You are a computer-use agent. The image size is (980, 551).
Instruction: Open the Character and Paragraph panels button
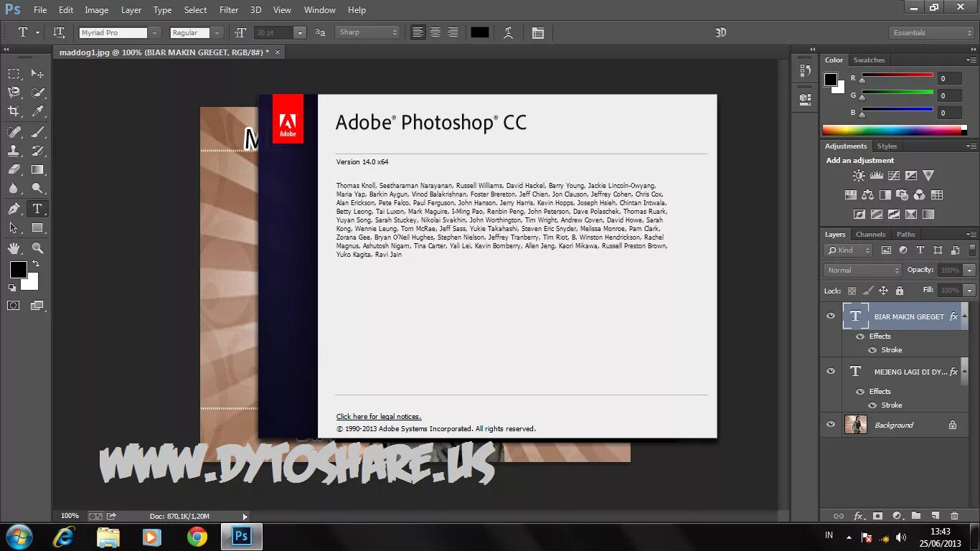coord(538,32)
